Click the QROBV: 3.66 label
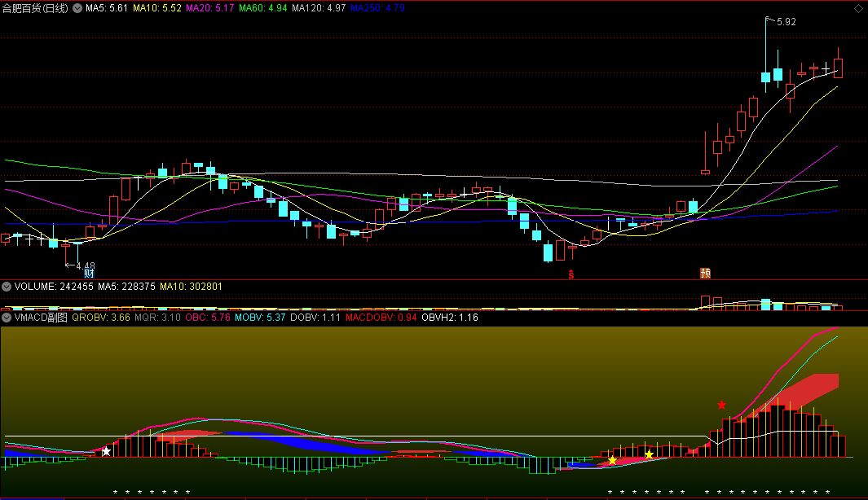 tap(101, 318)
